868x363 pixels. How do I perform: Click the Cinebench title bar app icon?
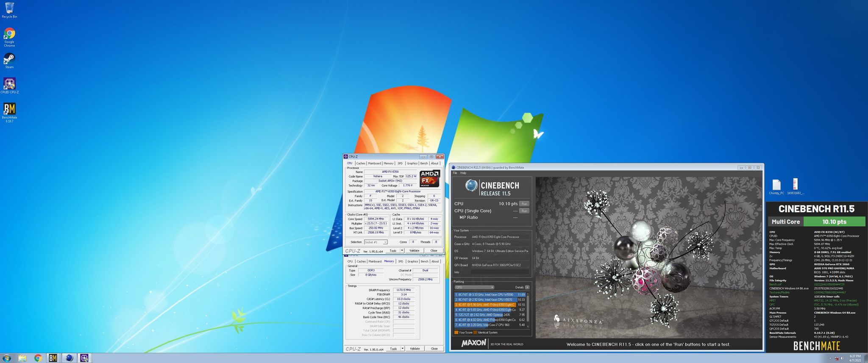click(x=453, y=168)
